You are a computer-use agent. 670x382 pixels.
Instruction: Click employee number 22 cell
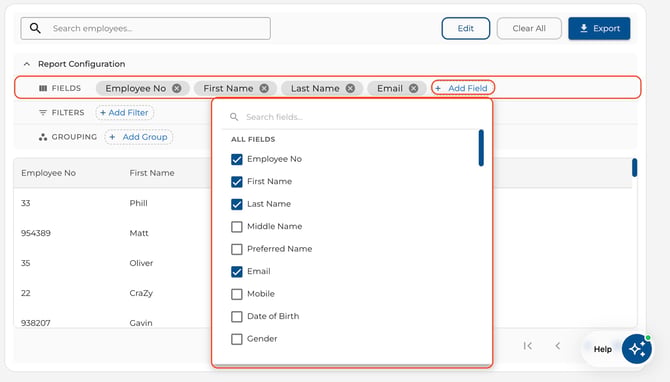coord(26,293)
